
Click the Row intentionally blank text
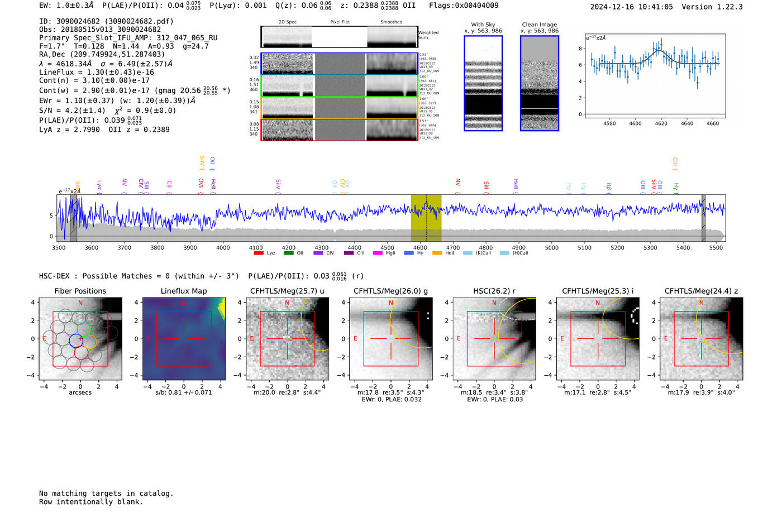pyautogui.click(x=91, y=502)
